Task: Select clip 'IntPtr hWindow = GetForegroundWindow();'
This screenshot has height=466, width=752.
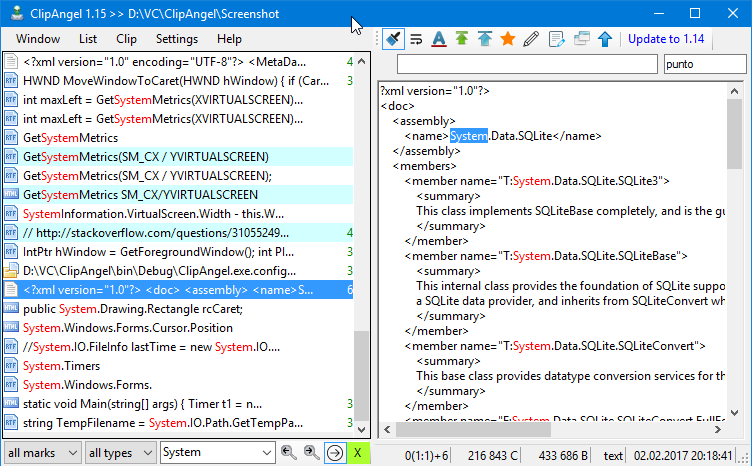Action: point(178,252)
